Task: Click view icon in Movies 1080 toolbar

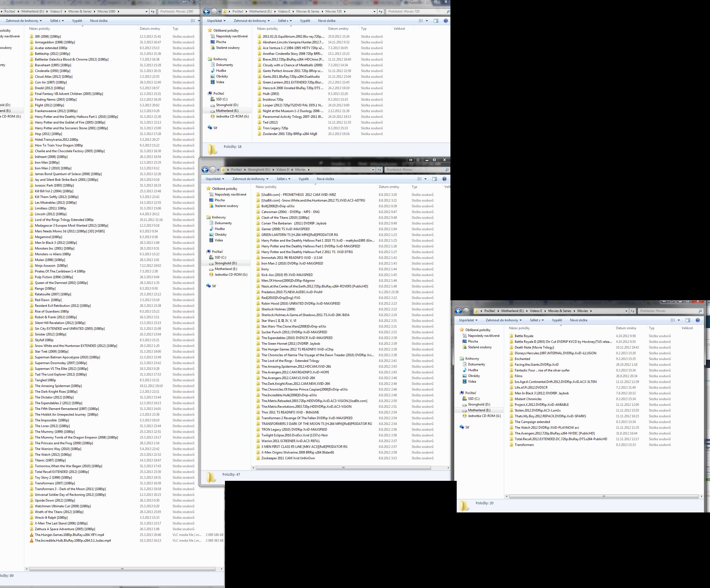Action: coord(193,21)
